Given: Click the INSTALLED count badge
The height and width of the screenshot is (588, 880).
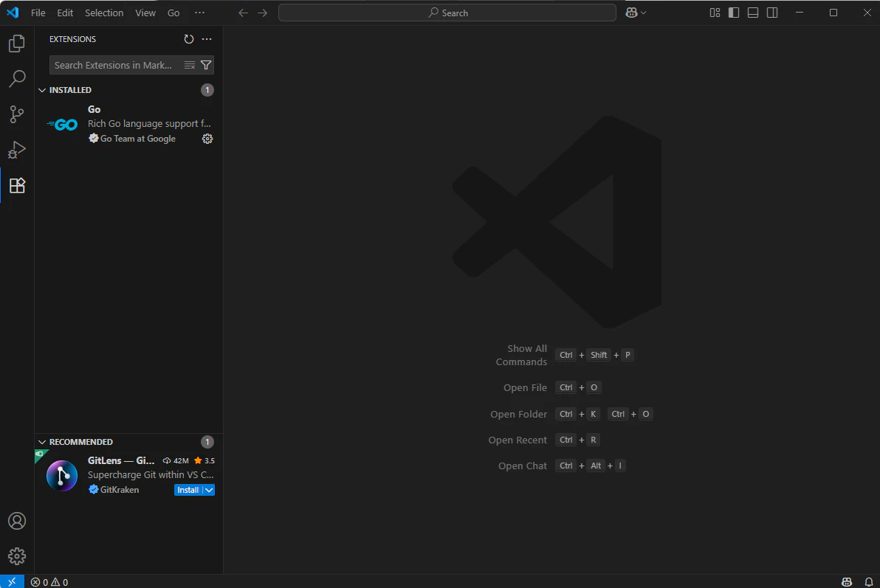Looking at the screenshot, I should click(207, 90).
